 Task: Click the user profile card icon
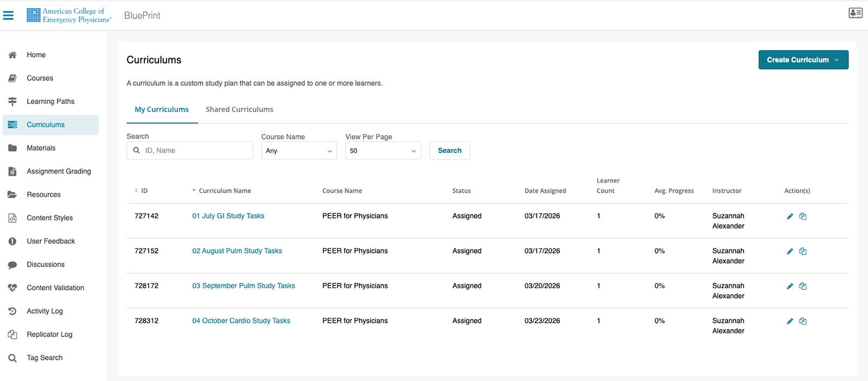coord(855,13)
